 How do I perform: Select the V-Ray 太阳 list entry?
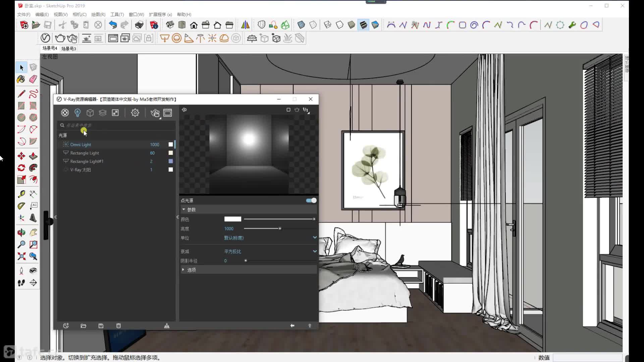coord(116,170)
